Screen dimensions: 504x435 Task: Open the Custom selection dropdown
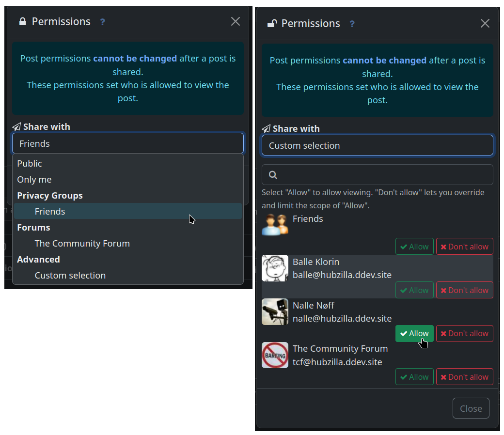pyautogui.click(x=378, y=145)
